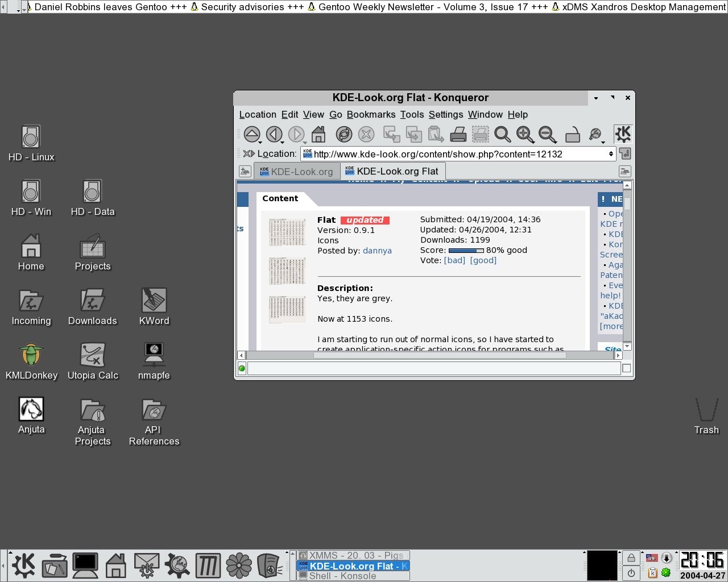
Task: Click the [more] link in news sidebar
Action: click(x=611, y=326)
